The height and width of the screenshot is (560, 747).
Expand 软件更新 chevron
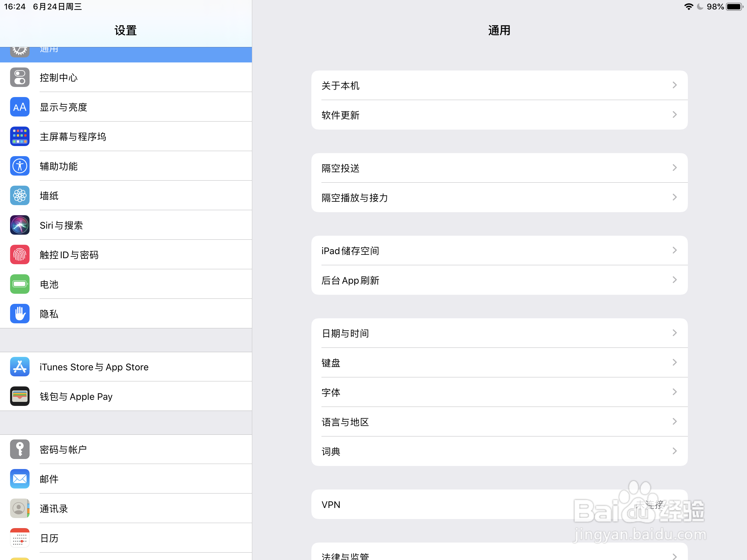[x=674, y=115]
